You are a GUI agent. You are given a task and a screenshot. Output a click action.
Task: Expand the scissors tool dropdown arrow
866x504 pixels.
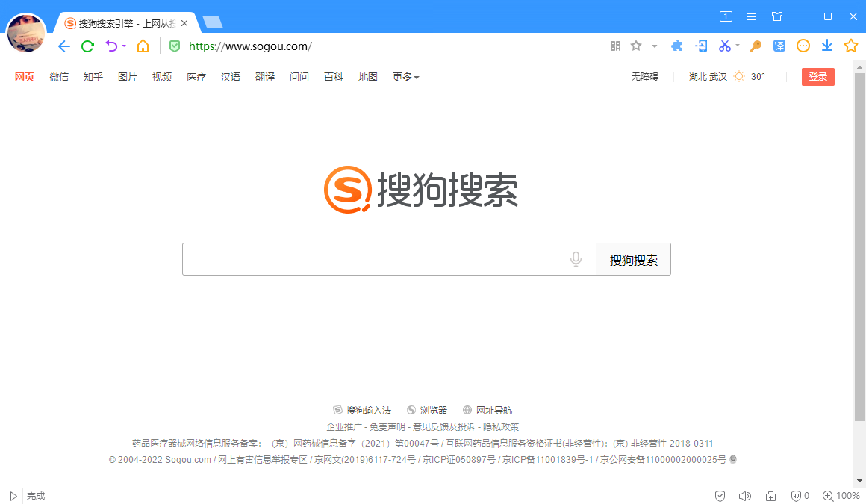738,46
